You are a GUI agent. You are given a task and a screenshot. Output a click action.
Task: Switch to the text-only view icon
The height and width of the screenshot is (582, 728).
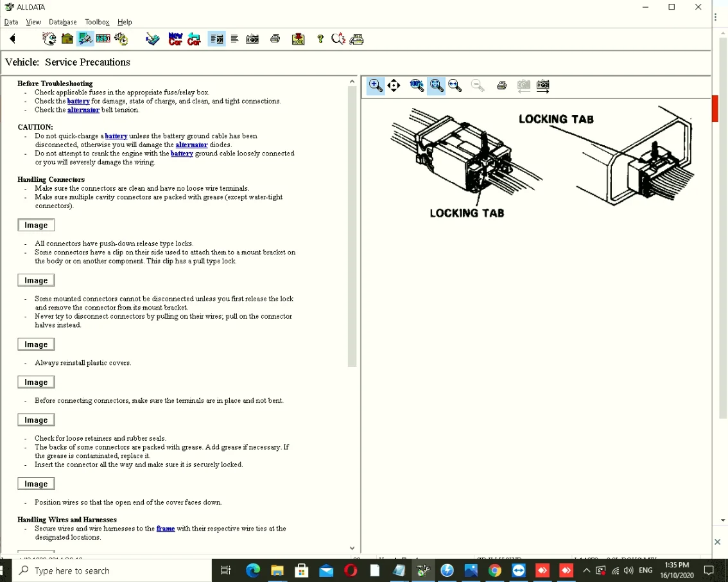pyautogui.click(x=235, y=39)
